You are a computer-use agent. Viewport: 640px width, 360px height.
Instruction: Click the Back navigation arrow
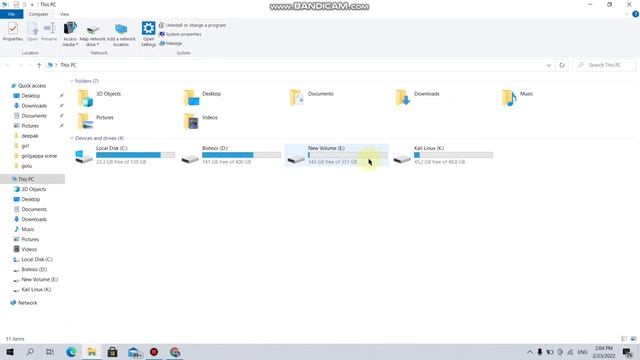click(8, 65)
